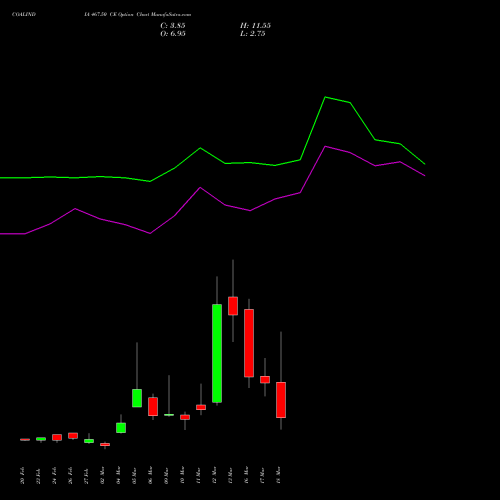Click the purple line's highest peak
The height and width of the screenshot is (500, 500).
(326, 146)
